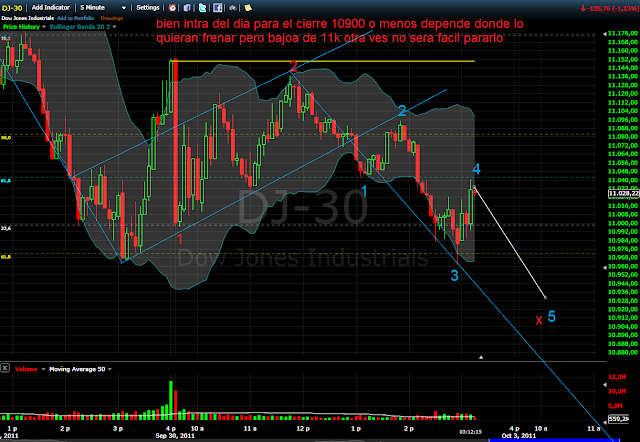The image size is (640, 442).
Task: Click the 10.880,00 price axis label
Action: (x=623, y=352)
